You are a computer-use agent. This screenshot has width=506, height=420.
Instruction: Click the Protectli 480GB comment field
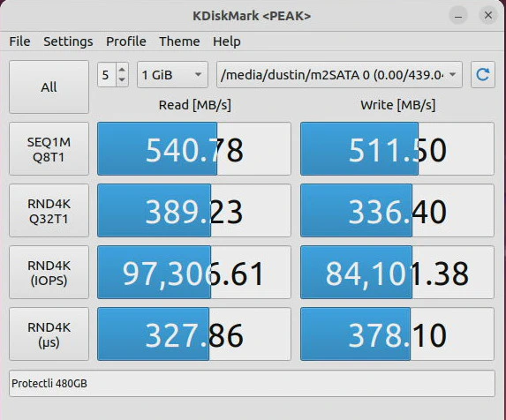pyautogui.click(x=252, y=383)
